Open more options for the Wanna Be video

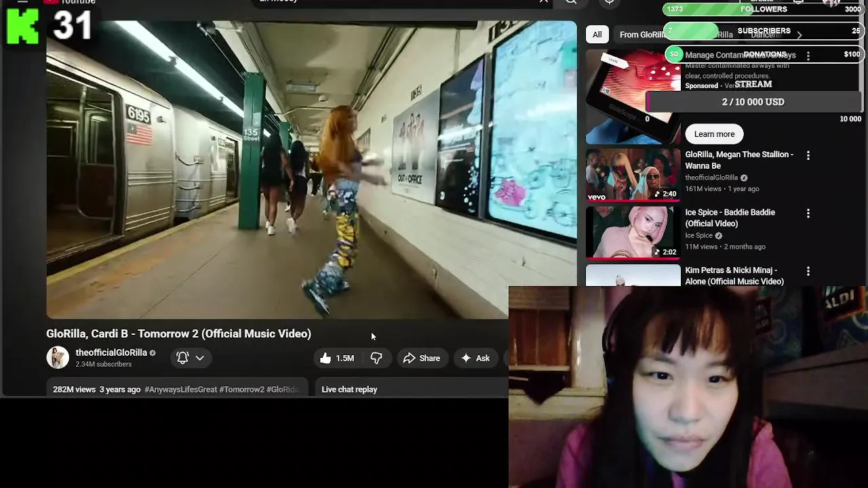(808, 156)
